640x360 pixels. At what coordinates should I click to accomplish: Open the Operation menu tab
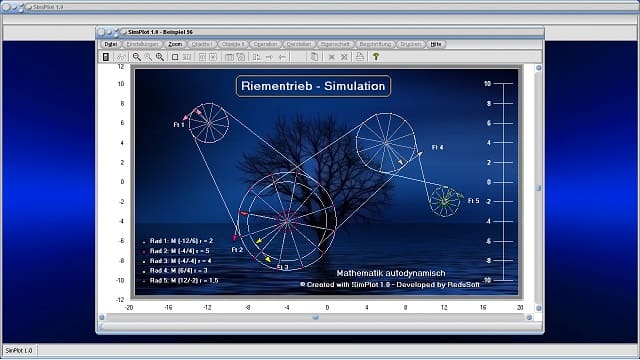pyautogui.click(x=265, y=44)
